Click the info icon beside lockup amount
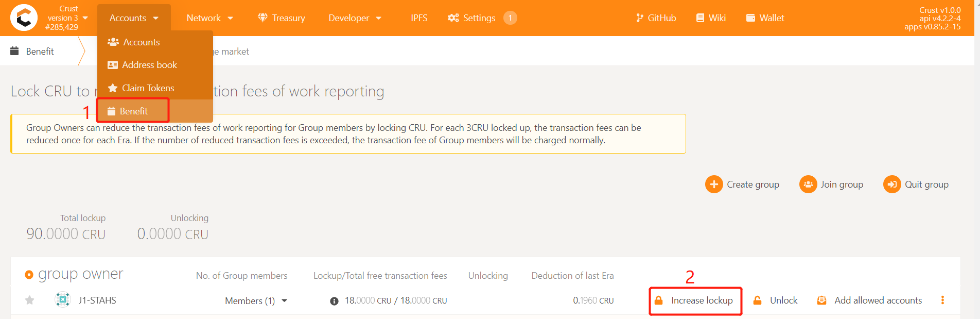Screen dimensions: 980x319 (334, 301)
